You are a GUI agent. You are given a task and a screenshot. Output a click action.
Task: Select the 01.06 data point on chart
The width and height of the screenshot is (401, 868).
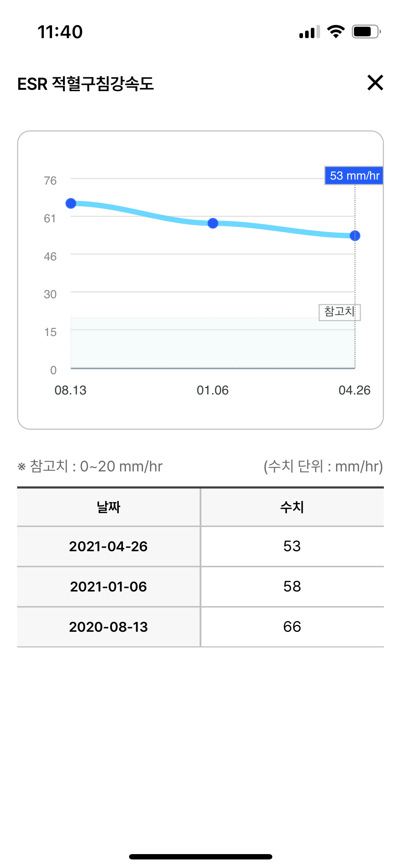[x=213, y=223]
